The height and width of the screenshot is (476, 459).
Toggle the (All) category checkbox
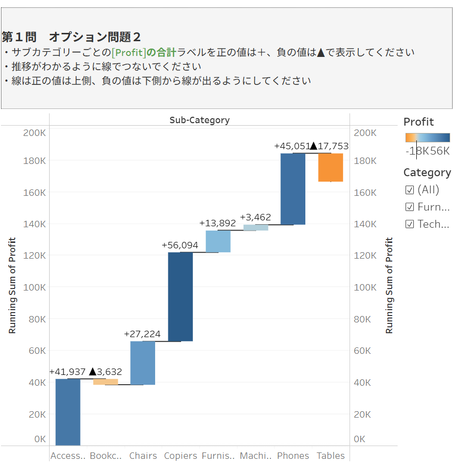click(x=410, y=190)
